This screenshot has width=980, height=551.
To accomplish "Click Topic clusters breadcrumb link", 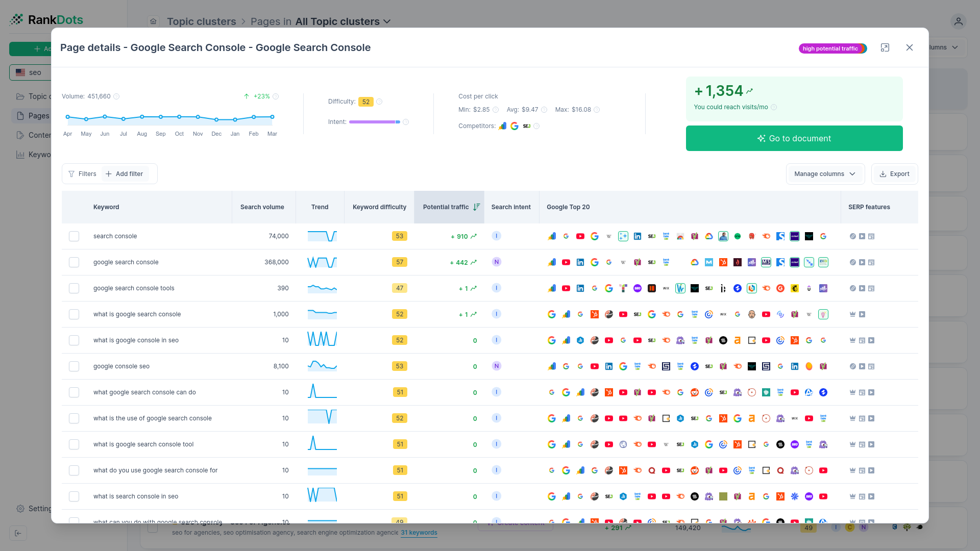I will coord(201,21).
